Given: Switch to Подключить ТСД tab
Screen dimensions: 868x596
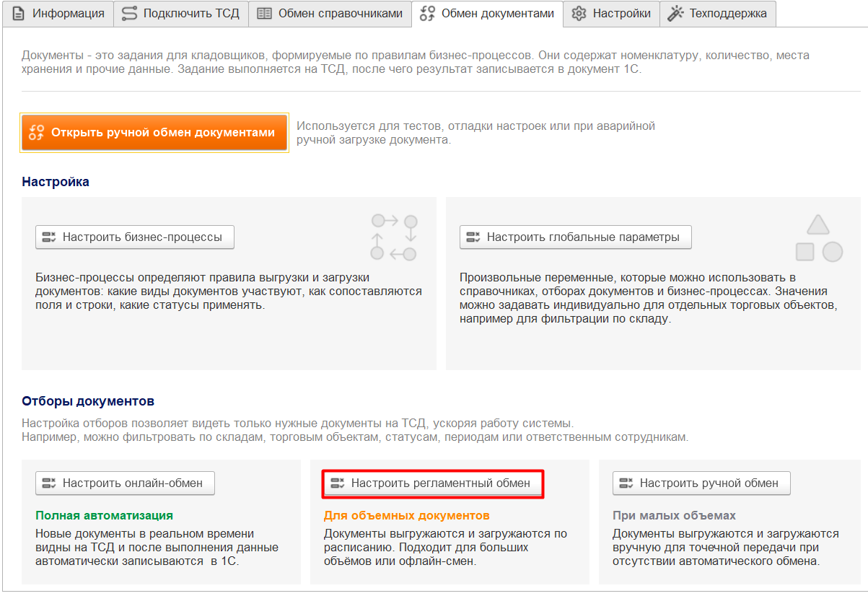Looking at the screenshot, I should click(181, 14).
